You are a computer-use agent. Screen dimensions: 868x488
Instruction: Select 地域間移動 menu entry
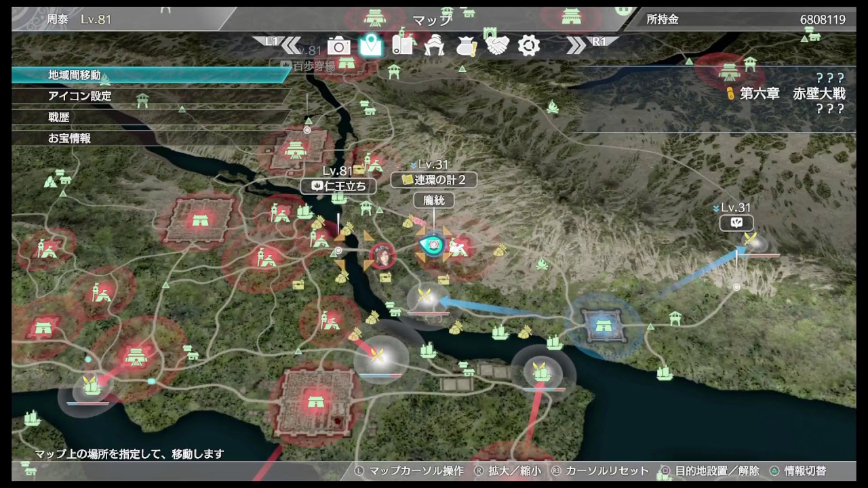pyautogui.click(x=149, y=75)
